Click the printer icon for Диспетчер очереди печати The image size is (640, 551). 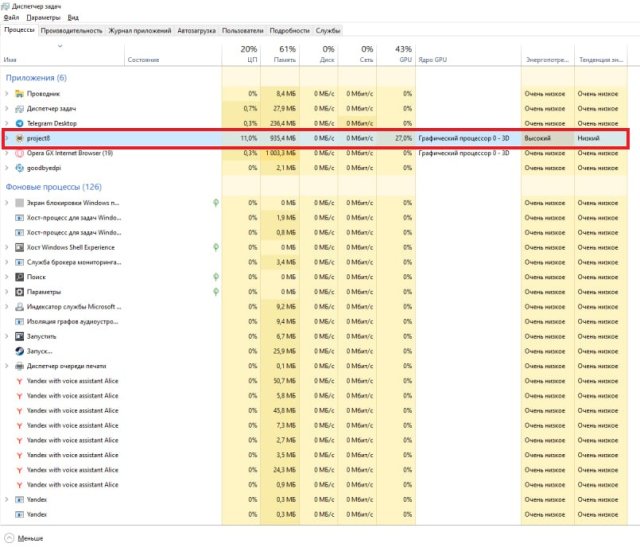pyautogui.click(x=19, y=366)
